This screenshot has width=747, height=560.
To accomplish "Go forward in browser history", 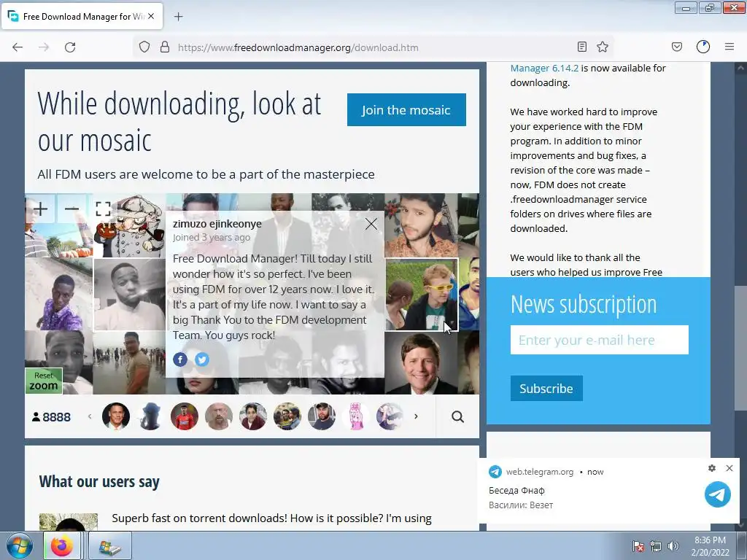I will [x=44, y=47].
